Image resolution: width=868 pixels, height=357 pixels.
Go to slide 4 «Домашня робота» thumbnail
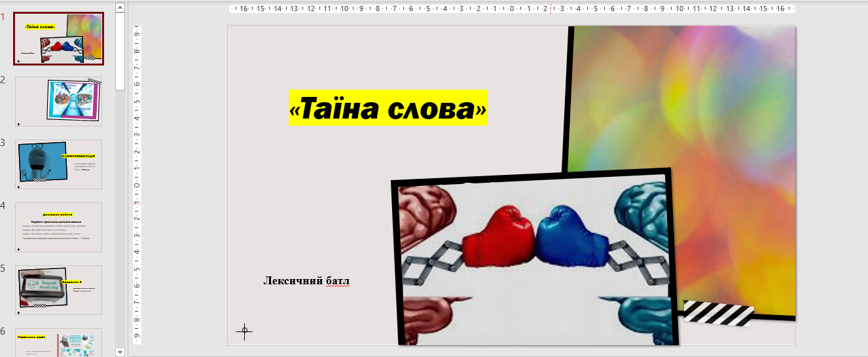click(x=58, y=227)
